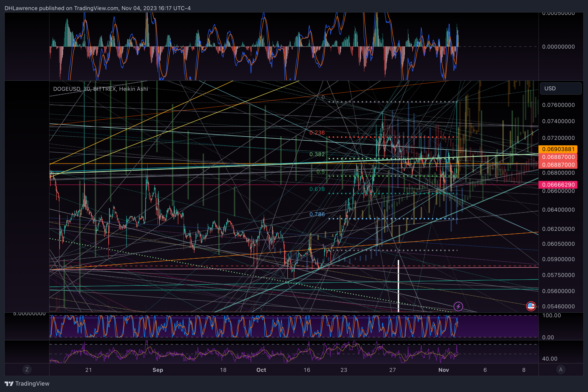Click the Oct label on time axis
This screenshot has height=392, width=588.
(x=261, y=370)
